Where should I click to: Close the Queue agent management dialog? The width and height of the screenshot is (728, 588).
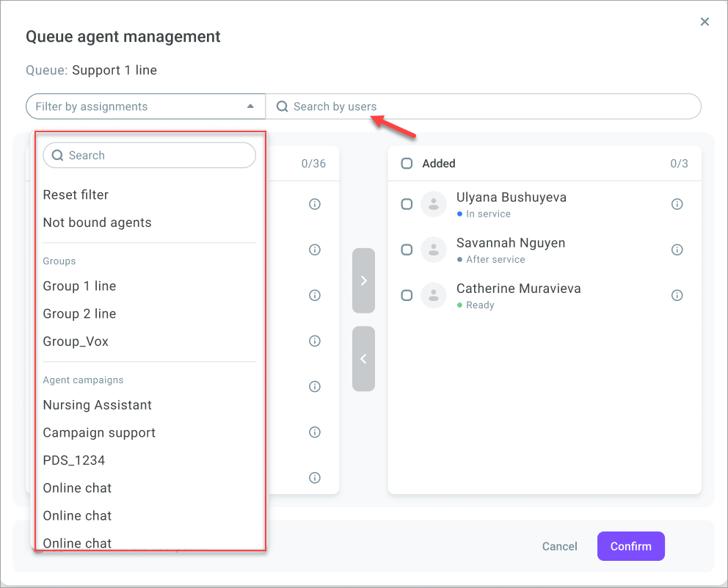705,22
